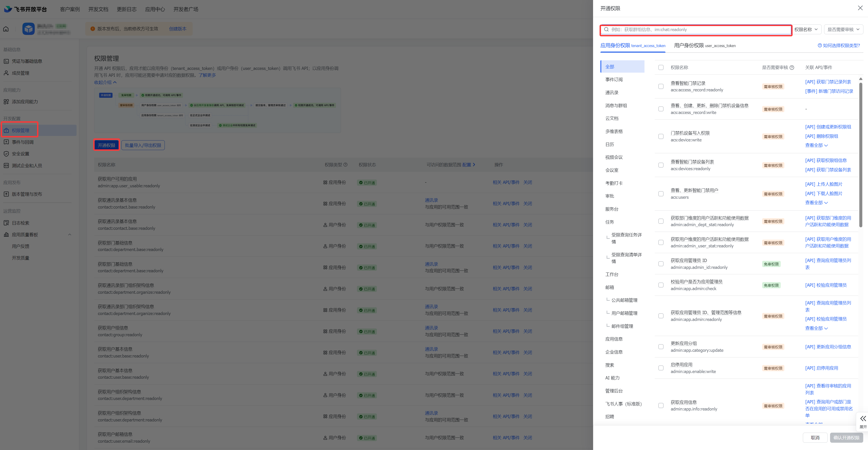Open the 权限名称 search-type dropdown
This screenshot has height=450, width=868.
click(806, 30)
